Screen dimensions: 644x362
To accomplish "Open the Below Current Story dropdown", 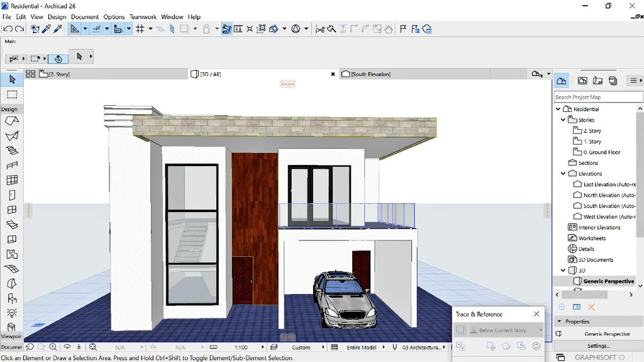I will coord(505,330).
